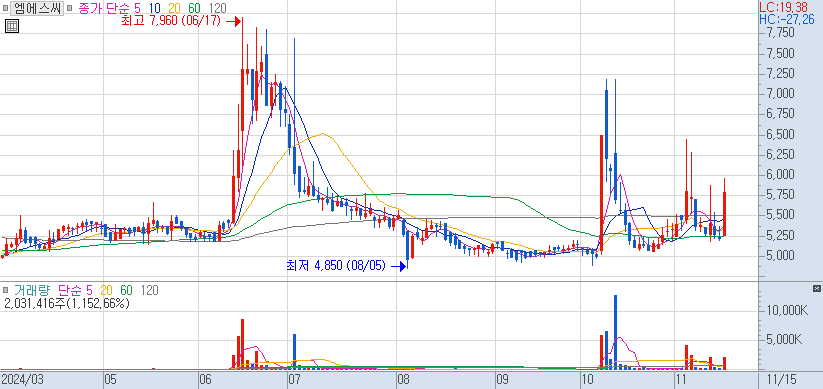This screenshot has width=823, height=389.
Task: Click the volume 단순 5 label
Action: [75, 290]
